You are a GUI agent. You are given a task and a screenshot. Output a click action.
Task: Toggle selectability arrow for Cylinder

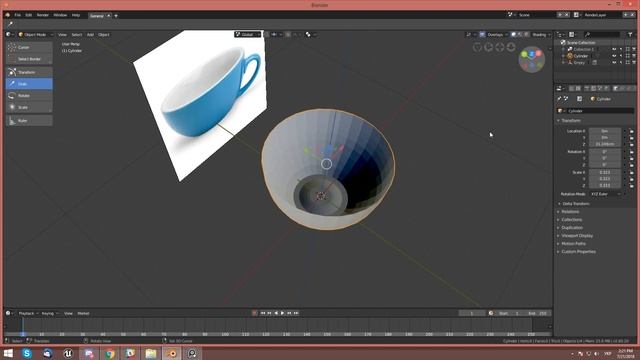621,56
